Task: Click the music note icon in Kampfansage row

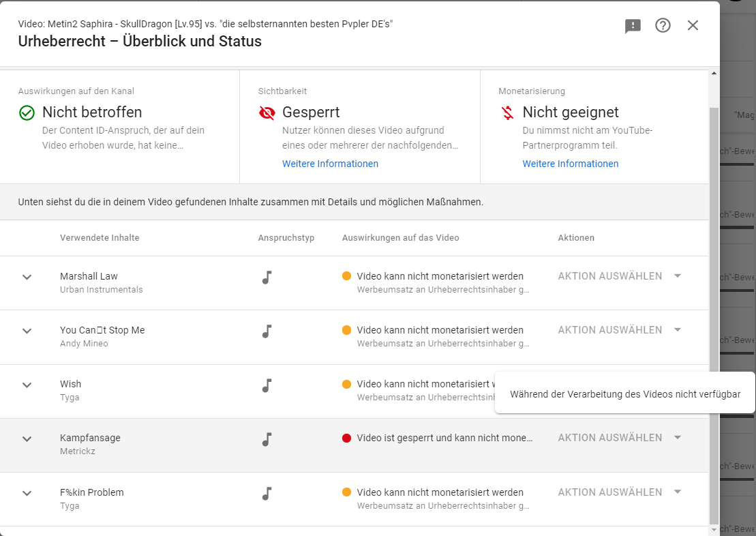Action: point(267,440)
